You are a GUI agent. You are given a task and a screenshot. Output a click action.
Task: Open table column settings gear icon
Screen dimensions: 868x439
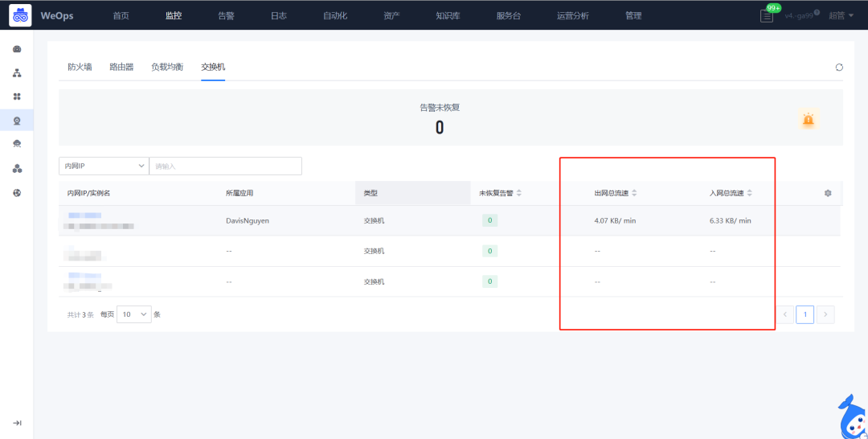click(x=828, y=193)
